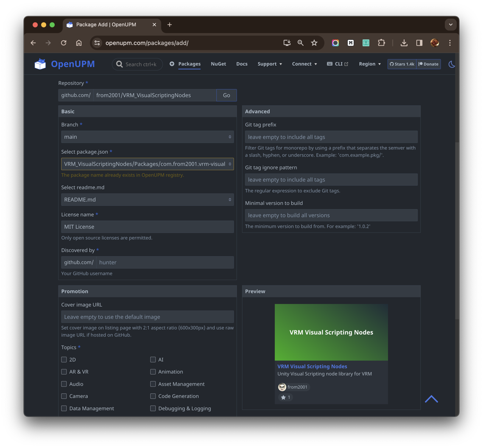The image size is (483, 448).
Task: Click the star count badge in preview
Action: click(x=285, y=398)
